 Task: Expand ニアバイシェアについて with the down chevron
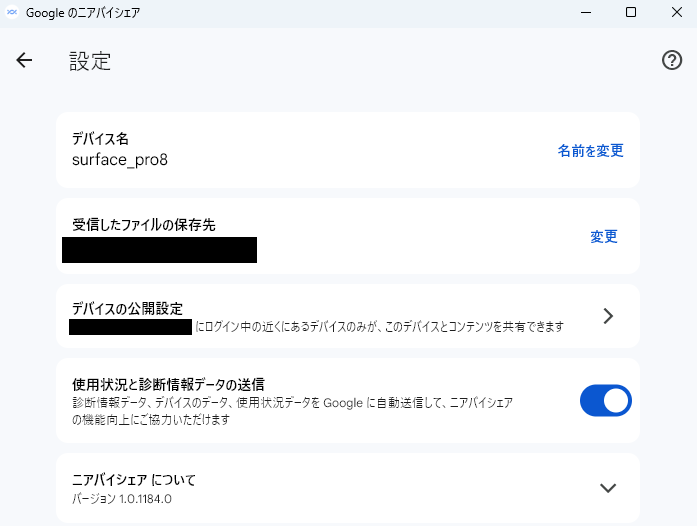pos(607,488)
